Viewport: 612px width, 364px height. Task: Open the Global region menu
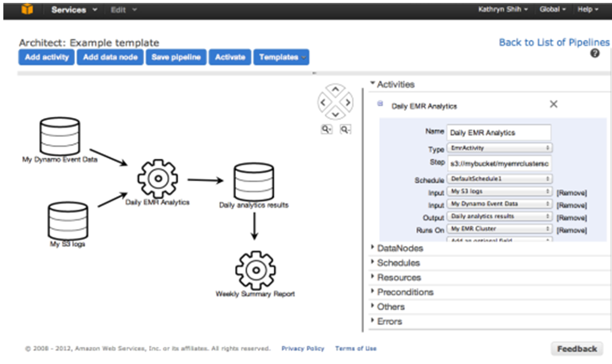click(553, 10)
